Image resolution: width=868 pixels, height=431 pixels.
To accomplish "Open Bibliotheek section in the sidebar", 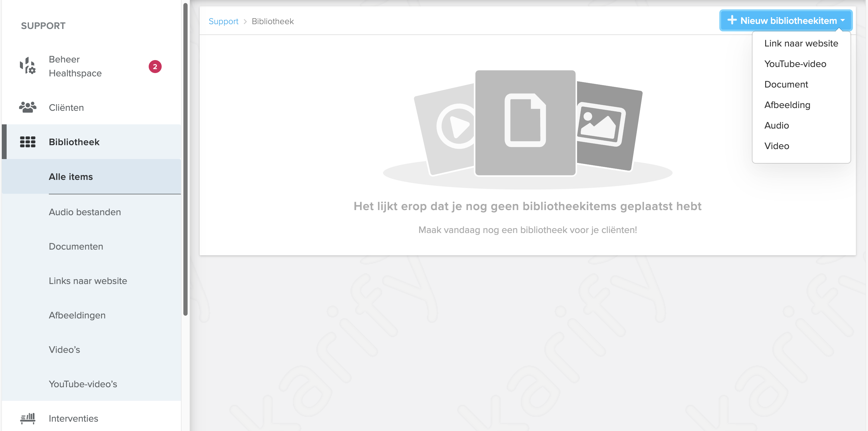I will coord(91,142).
